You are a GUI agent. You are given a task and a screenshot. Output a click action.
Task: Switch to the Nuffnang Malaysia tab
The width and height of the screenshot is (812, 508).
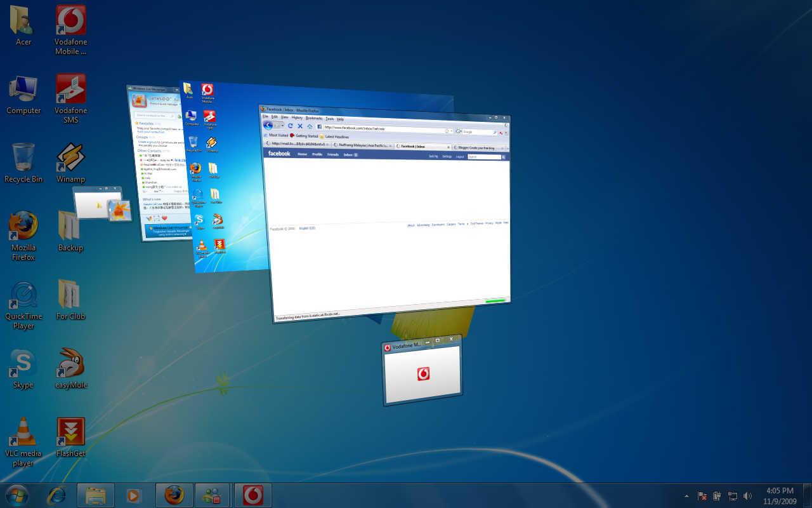pyautogui.click(x=361, y=145)
